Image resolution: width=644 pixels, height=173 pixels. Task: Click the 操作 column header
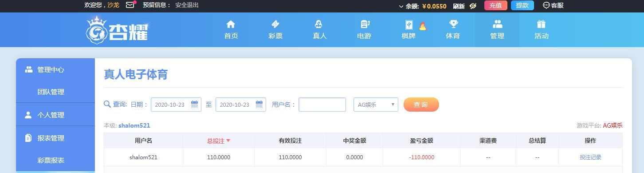[590, 141]
